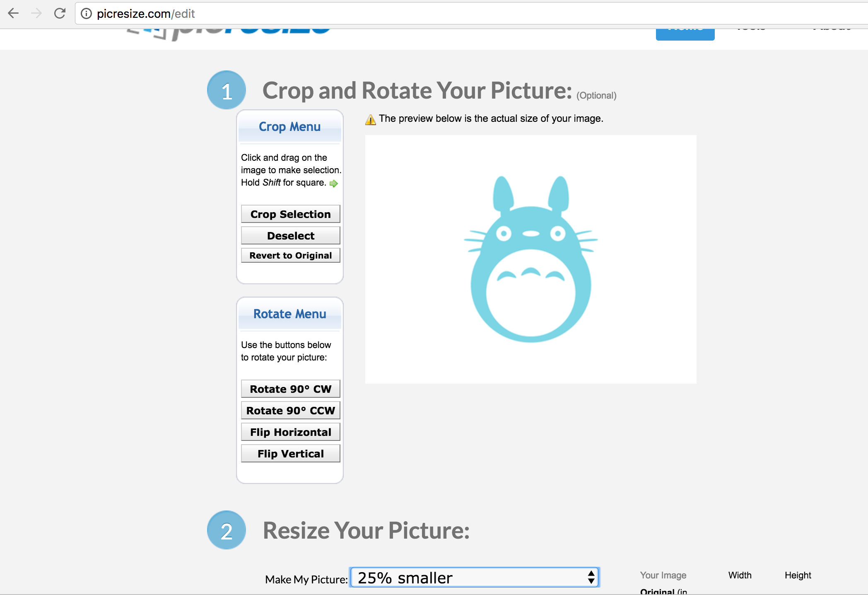Click the Crop Menu header

coord(289,127)
